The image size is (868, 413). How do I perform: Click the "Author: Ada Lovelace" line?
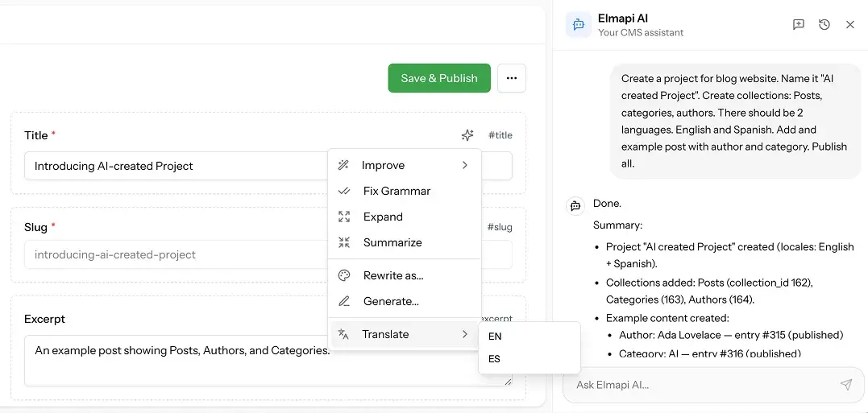[731, 335]
